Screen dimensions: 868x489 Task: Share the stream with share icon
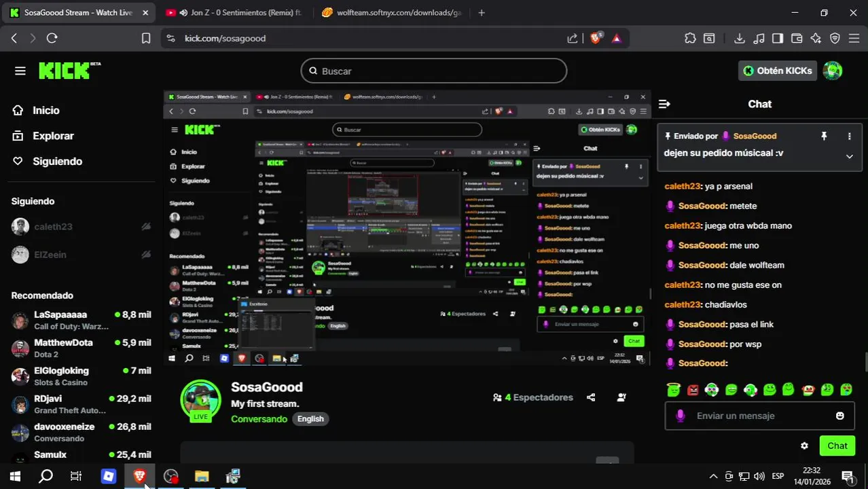pyautogui.click(x=591, y=397)
